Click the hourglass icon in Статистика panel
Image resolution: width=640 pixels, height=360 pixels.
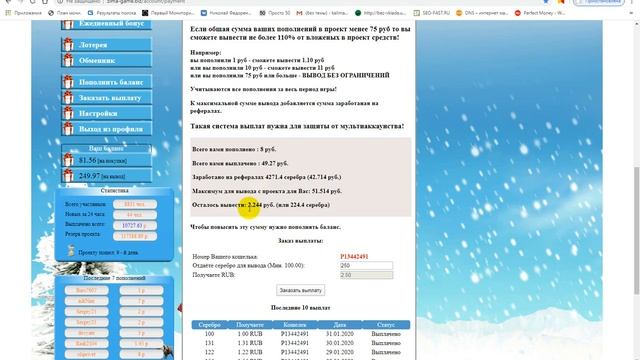pos(71,251)
